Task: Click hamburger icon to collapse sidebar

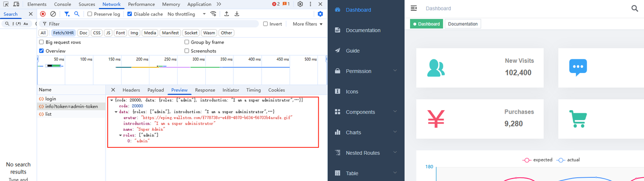Action: [x=414, y=8]
